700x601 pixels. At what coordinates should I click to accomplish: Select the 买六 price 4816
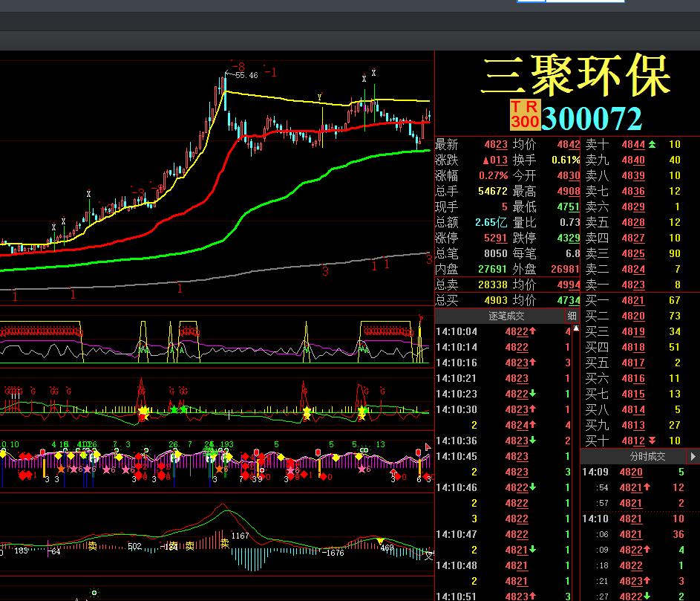click(x=633, y=378)
